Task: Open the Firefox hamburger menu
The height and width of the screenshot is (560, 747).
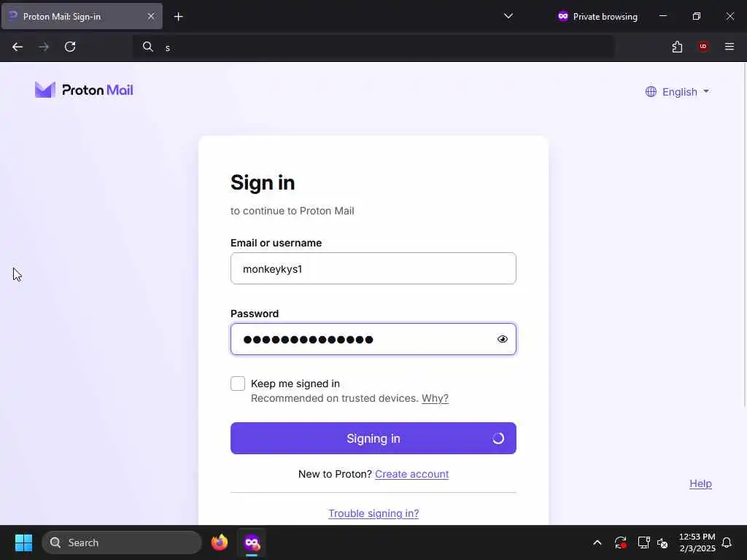Action: click(x=729, y=47)
